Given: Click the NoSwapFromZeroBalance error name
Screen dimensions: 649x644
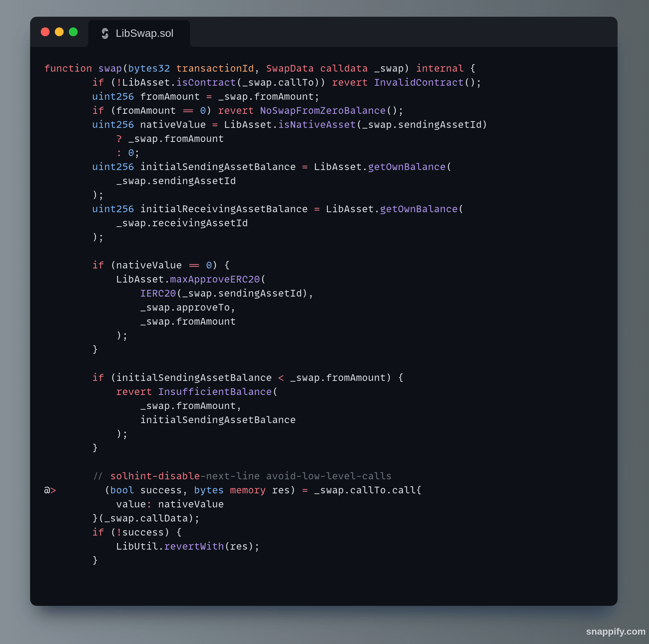Looking at the screenshot, I should click(x=322, y=110).
